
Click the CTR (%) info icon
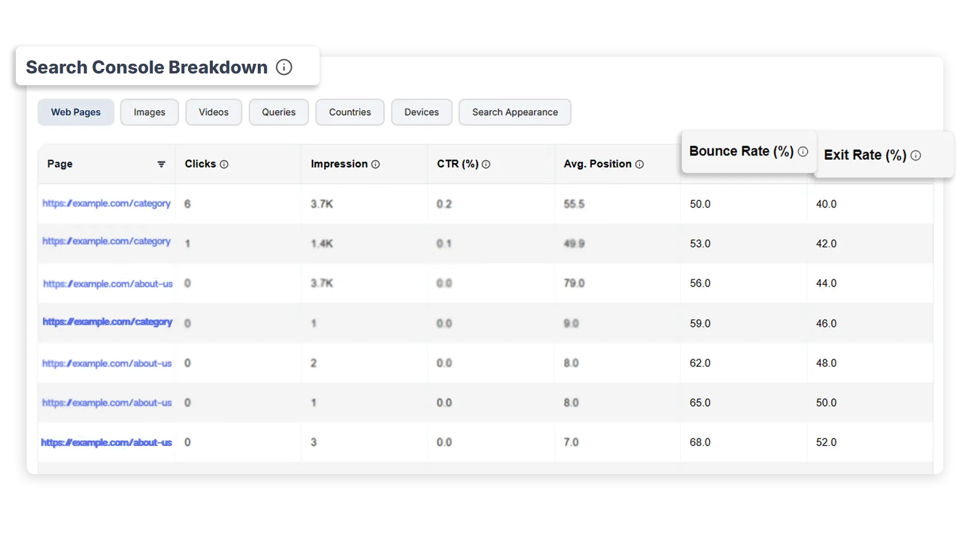486,164
